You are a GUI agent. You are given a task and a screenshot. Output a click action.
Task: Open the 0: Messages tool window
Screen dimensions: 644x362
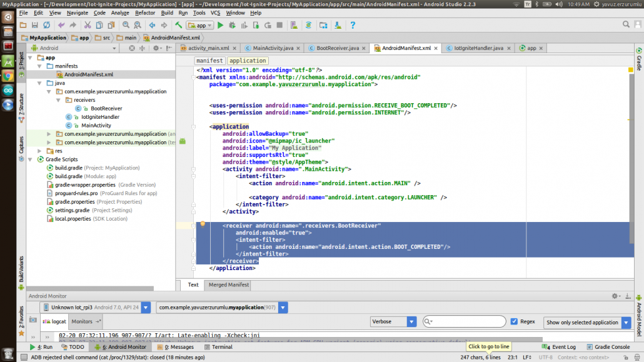[x=175, y=347]
